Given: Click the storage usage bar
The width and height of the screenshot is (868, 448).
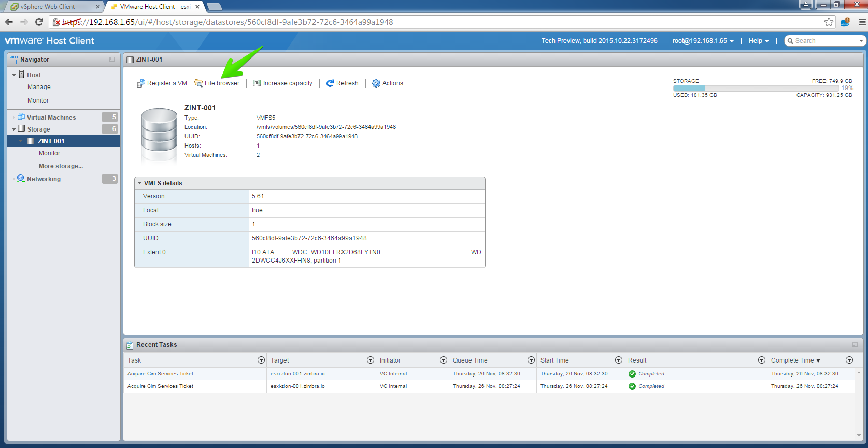Looking at the screenshot, I should pyautogui.click(x=756, y=88).
